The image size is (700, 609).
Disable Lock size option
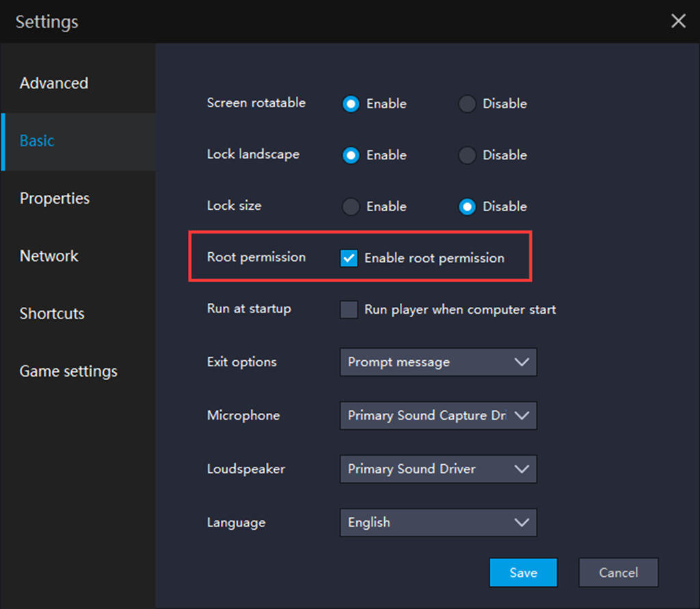[467, 206]
